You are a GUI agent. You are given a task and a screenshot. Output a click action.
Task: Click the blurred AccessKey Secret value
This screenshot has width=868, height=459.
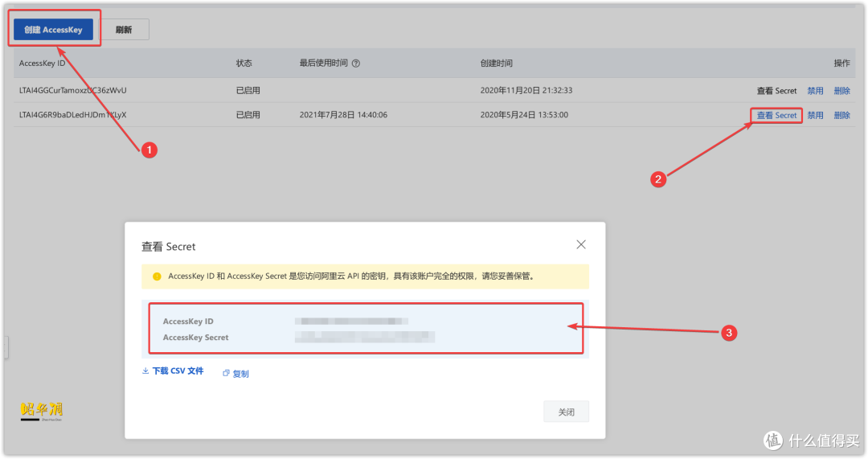click(364, 337)
